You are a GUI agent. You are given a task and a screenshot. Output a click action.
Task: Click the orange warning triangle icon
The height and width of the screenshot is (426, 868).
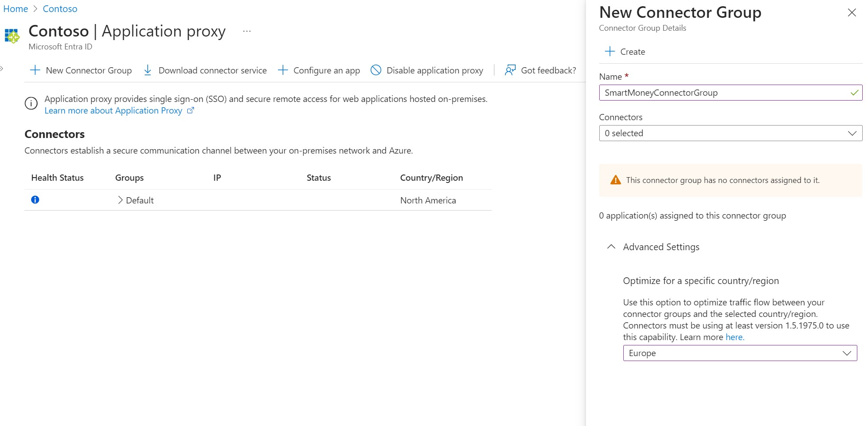pos(615,180)
